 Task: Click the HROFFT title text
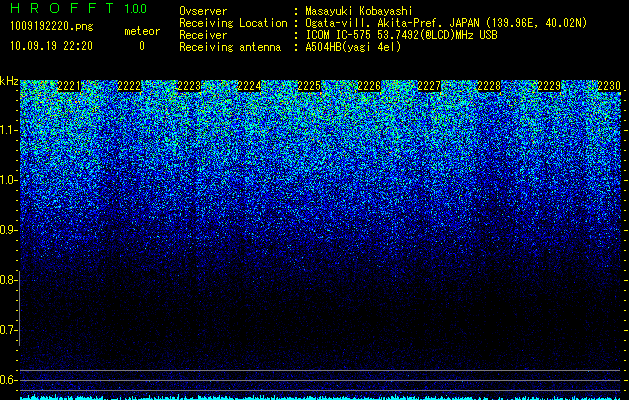tap(62, 8)
